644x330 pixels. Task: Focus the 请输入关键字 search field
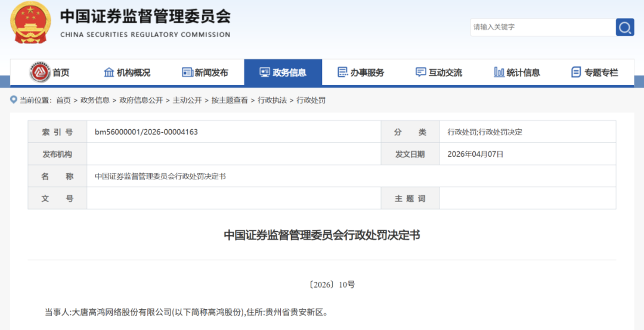click(x=543, y=27)
